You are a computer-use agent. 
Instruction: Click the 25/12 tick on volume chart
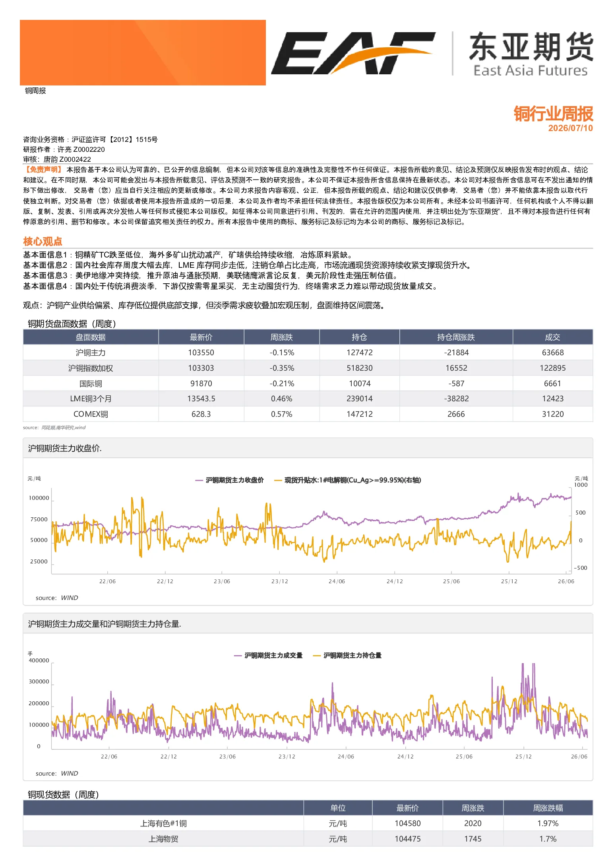click(x=523, y=757)
